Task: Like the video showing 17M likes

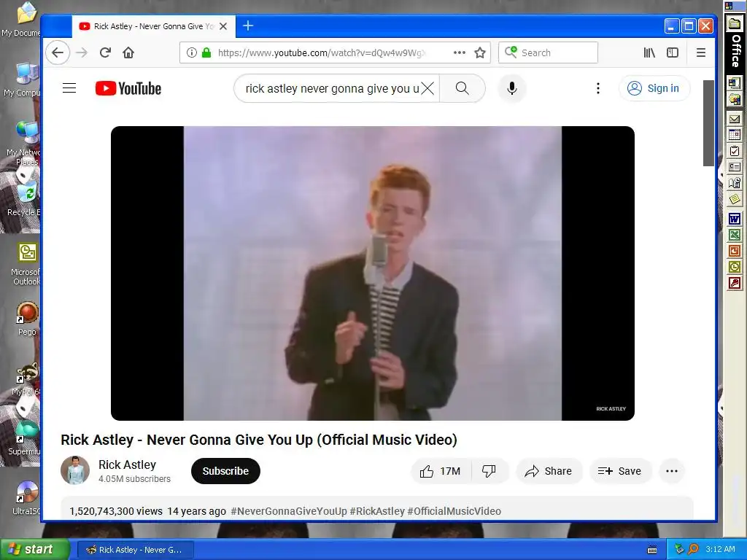Action: coord(441,471)
